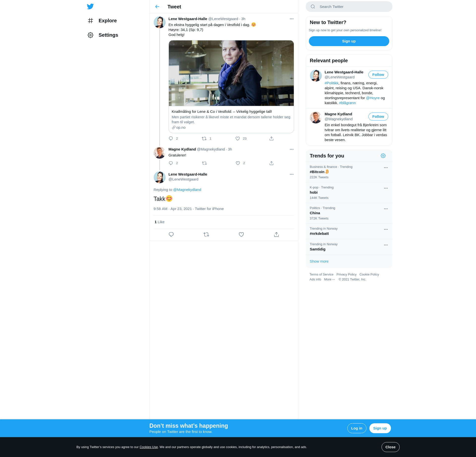Go back using the arrow beside Tweet
Viewport: 476px width, 457px height.
[x=157, y=7]
